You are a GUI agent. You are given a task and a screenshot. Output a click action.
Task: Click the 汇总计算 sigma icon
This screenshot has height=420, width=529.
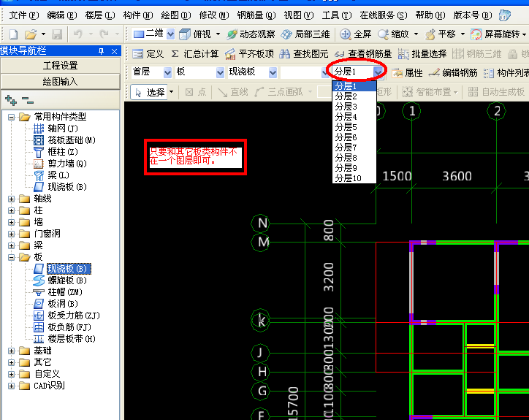point(175,53)
